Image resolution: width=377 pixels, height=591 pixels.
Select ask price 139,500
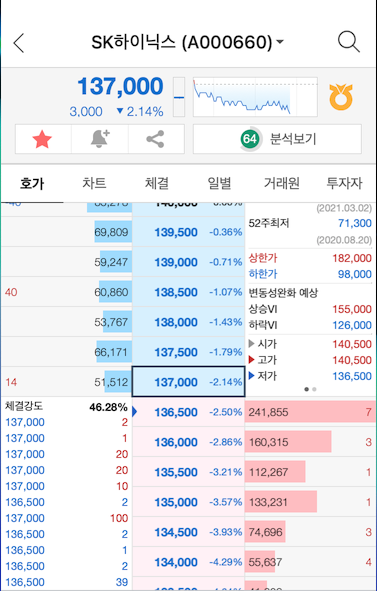click(188, 232)
